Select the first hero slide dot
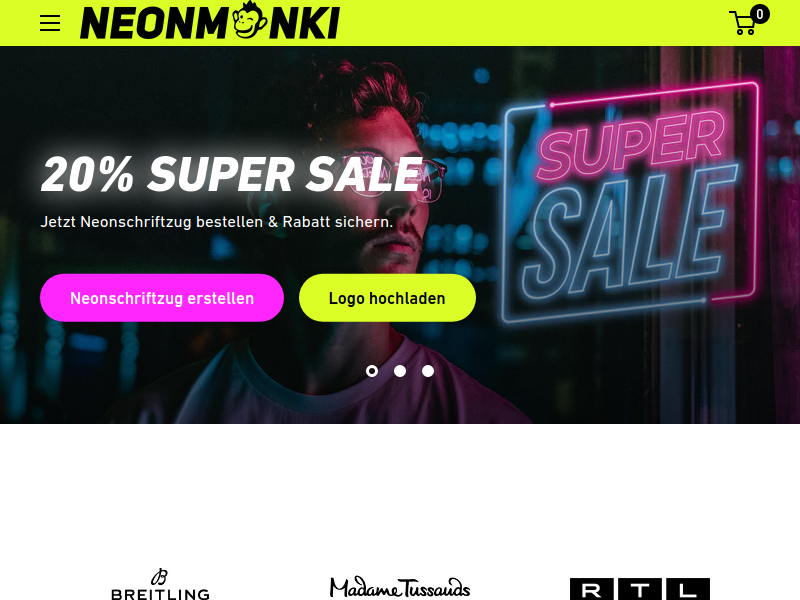Image resolution: width=800 pixels, height=600 pixels. pos(372,371)
